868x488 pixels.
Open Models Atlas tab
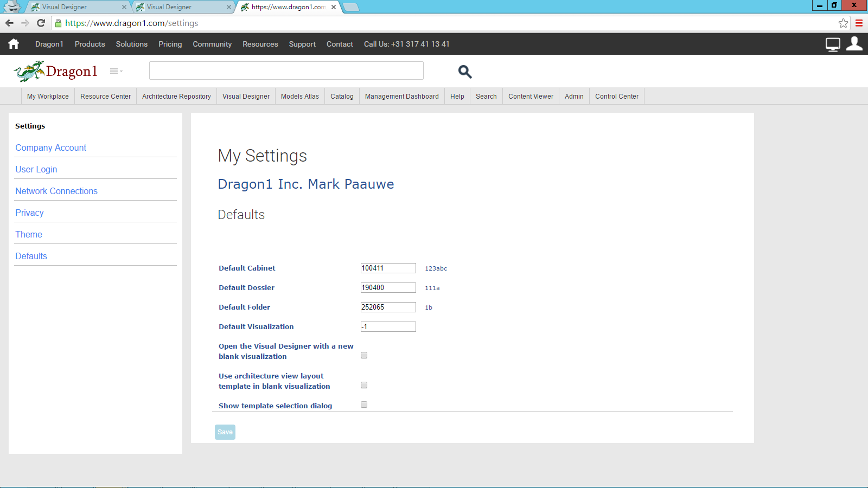coord(300,96)
